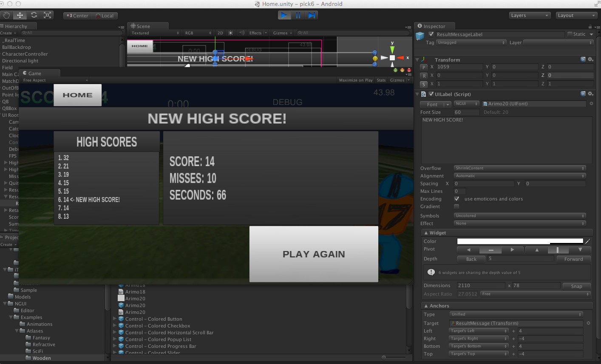
Task: Pause the game with the Pause button
Action: click(x=298, y=15)
